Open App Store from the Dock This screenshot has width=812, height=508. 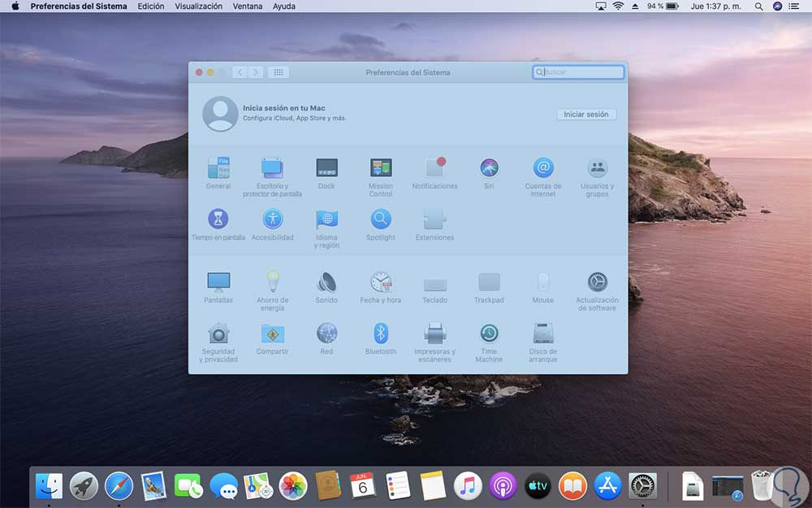click(x=607, y=486)
